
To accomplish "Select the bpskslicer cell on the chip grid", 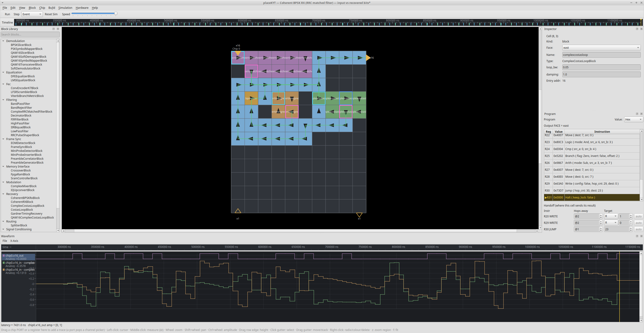I will 251,98.
